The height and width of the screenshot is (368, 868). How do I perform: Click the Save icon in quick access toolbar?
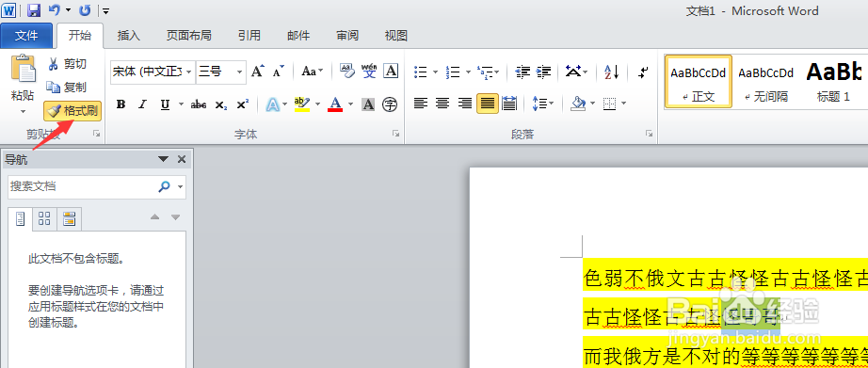33,10
